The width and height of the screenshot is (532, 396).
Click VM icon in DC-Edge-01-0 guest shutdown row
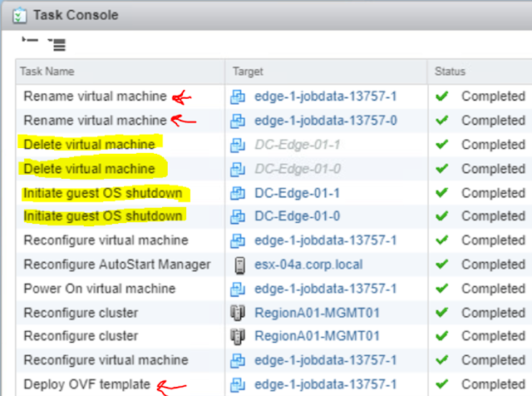(x=238, y=216)
